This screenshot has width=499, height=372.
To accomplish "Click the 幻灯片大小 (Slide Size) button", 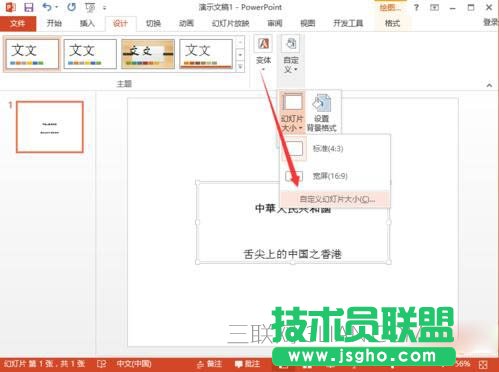I will 292,112.
